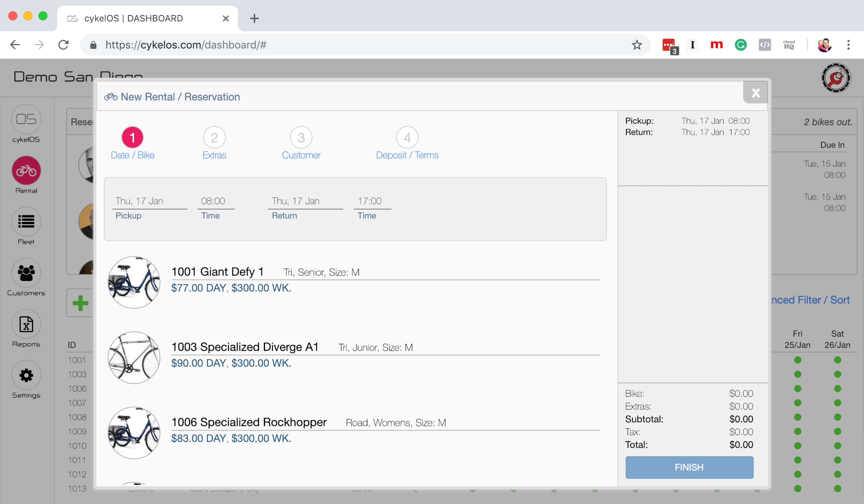
Task: Open the Return time field 17:00
Action: click(372, 201)
